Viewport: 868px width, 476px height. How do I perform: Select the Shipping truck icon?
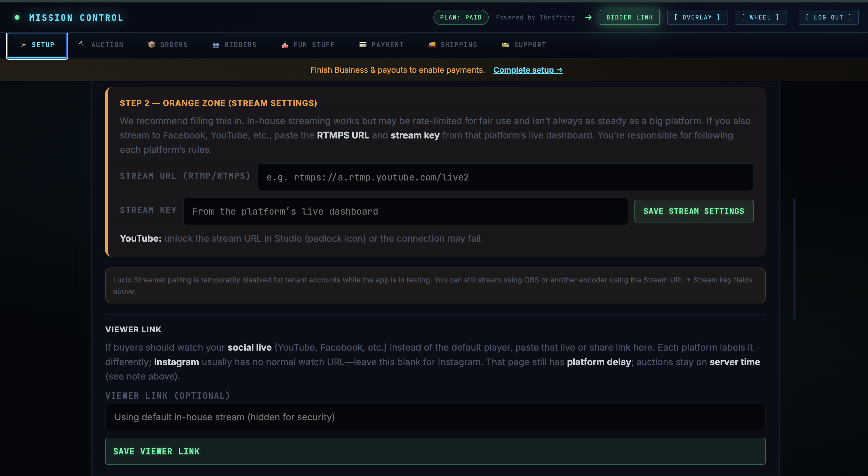click(x=432, y=44)
